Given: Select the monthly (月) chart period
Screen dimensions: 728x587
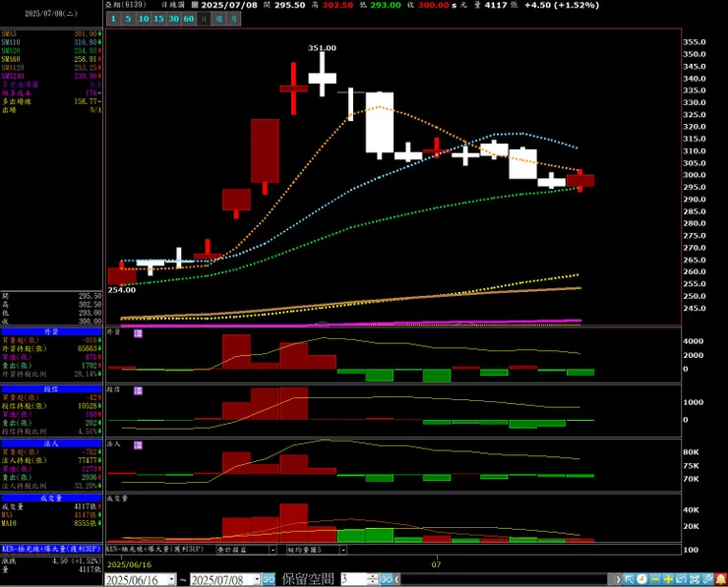Looking at the screenshot, I should [233, 19].
